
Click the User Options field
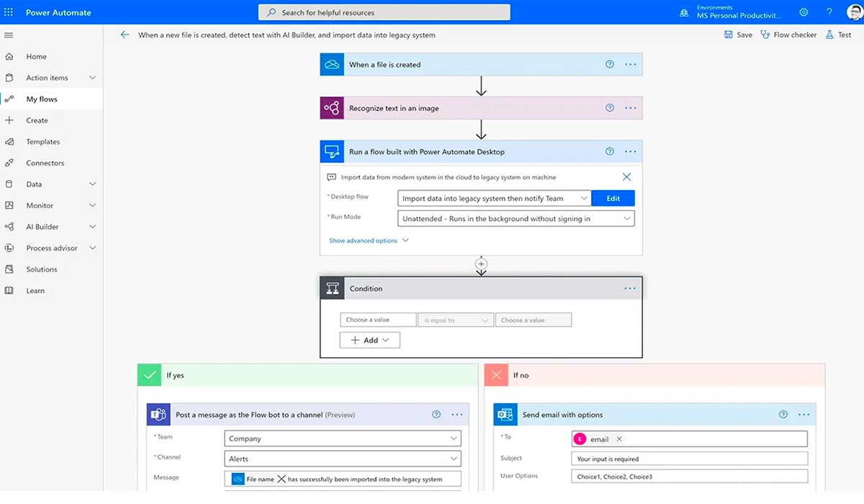pyautogui.click(x=690, y=477)
